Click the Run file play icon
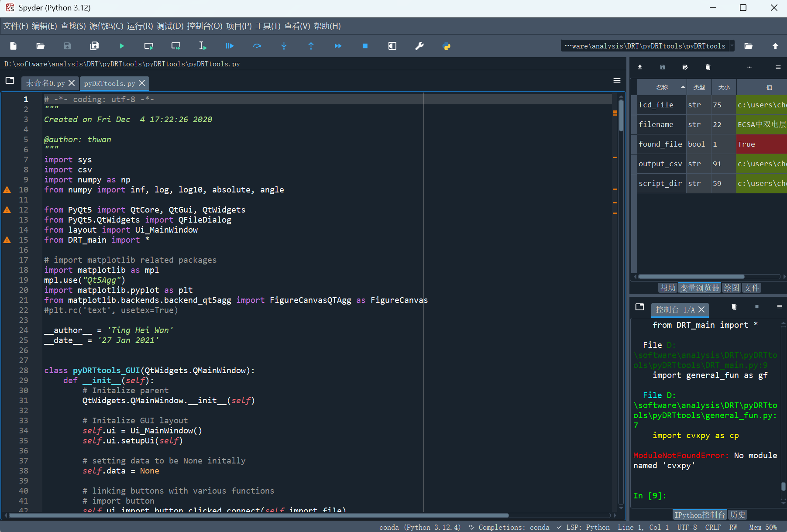Image resolution: width=787 pixels, height=532 pixels. [122, 46]
